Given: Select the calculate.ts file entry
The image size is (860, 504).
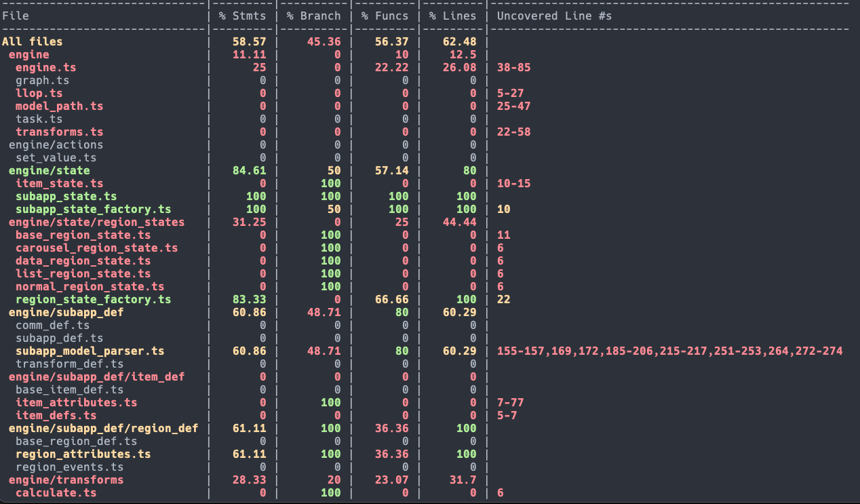Looking at the screenshot, I should (x=56, y=493).
